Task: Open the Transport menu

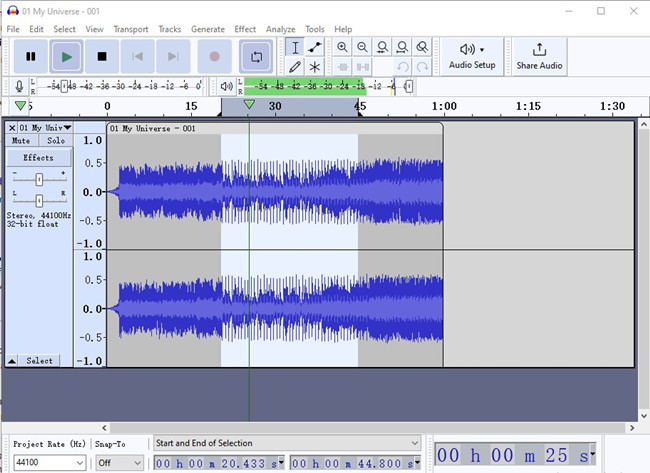Action: [131, 29]
